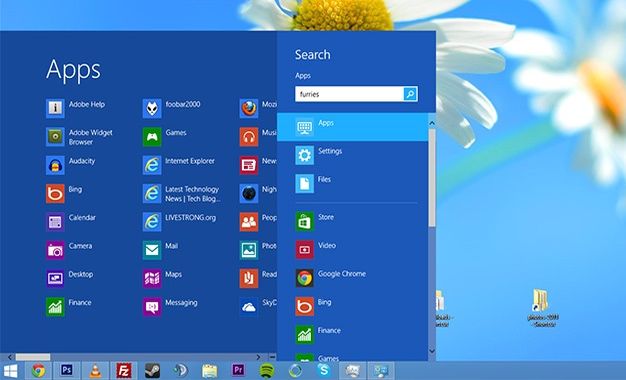
Task: Click the search pane vertical scrollbar thumb
Action: tap(432, 178)
